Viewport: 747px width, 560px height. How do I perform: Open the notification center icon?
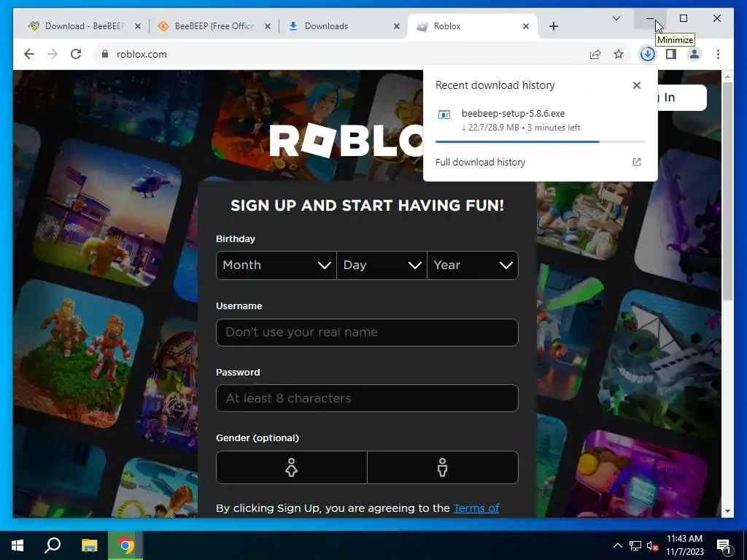click(724, 545)
